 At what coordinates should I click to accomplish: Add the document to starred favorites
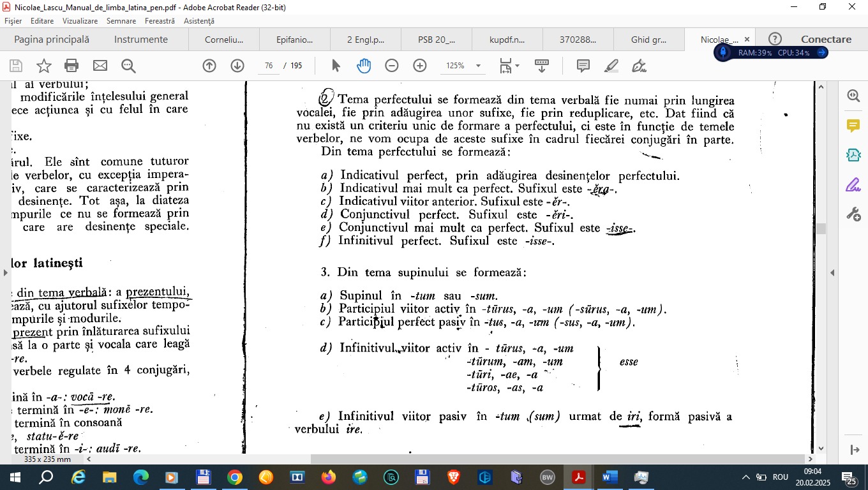pos(44,66)
